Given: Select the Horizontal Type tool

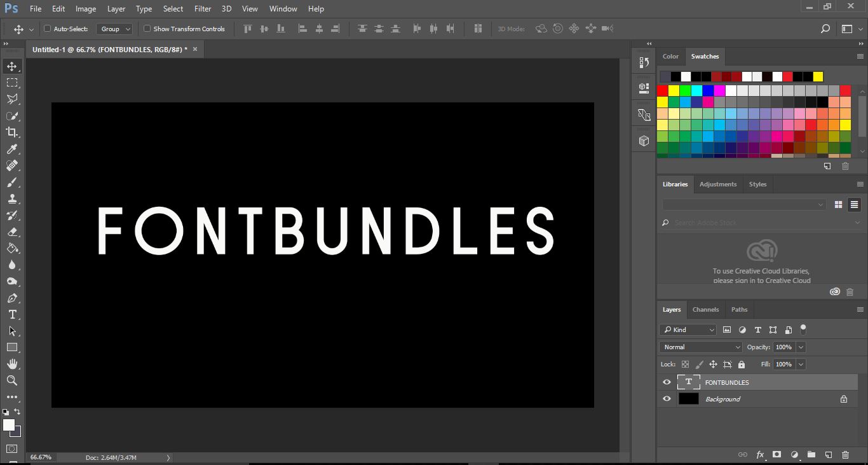Looking at the screenshot, I should pyautogui.click(x=12, y=314).
